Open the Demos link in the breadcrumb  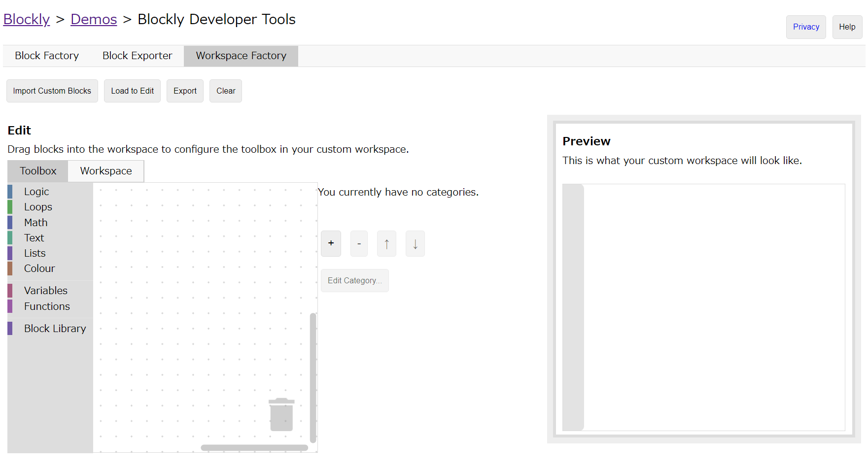[x=94, y=19]
